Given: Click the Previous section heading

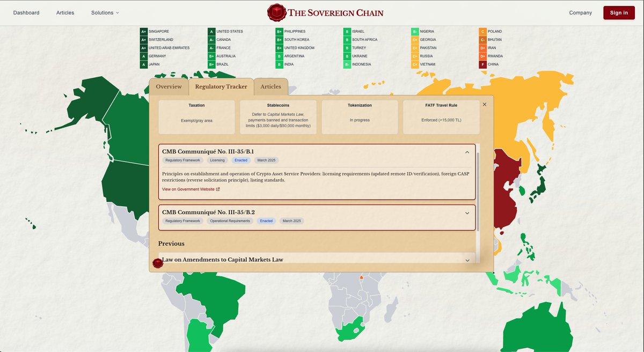Looking at the screenshot, I should coord(171,244).
